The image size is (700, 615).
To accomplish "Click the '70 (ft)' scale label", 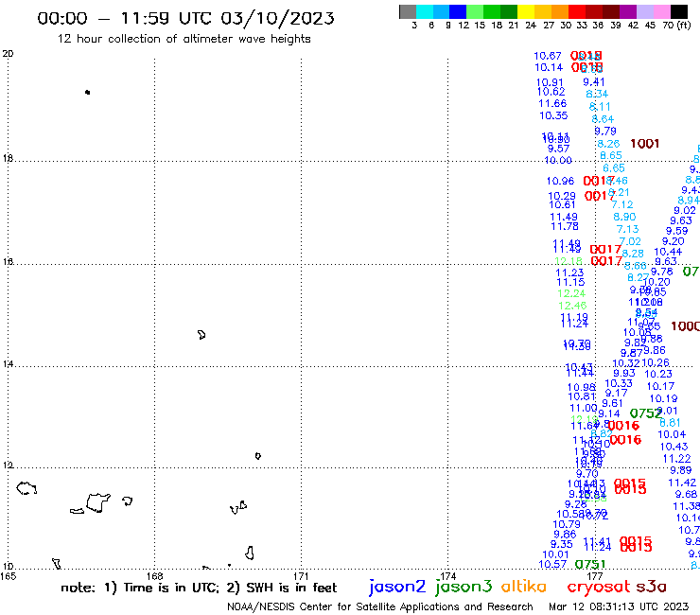I will coord(676,26).
